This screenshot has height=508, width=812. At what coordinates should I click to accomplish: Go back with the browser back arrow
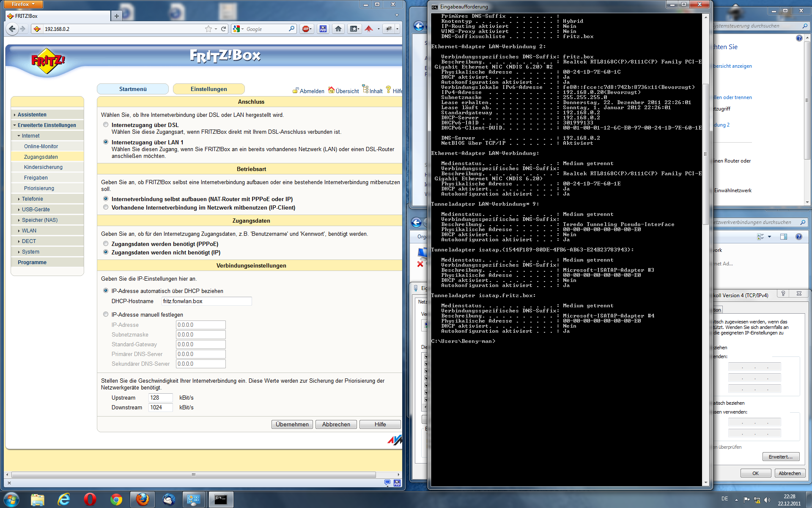(x=12, y=29)
